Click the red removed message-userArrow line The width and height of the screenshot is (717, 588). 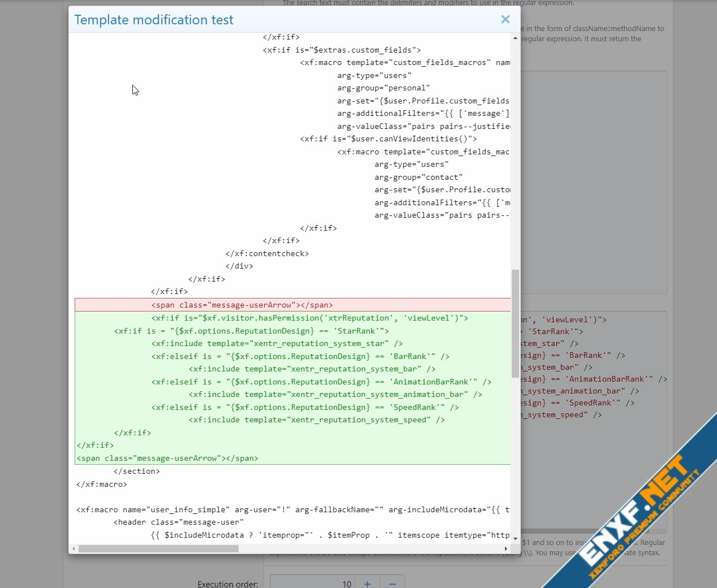pyautogui.click(x=242, y=305)
